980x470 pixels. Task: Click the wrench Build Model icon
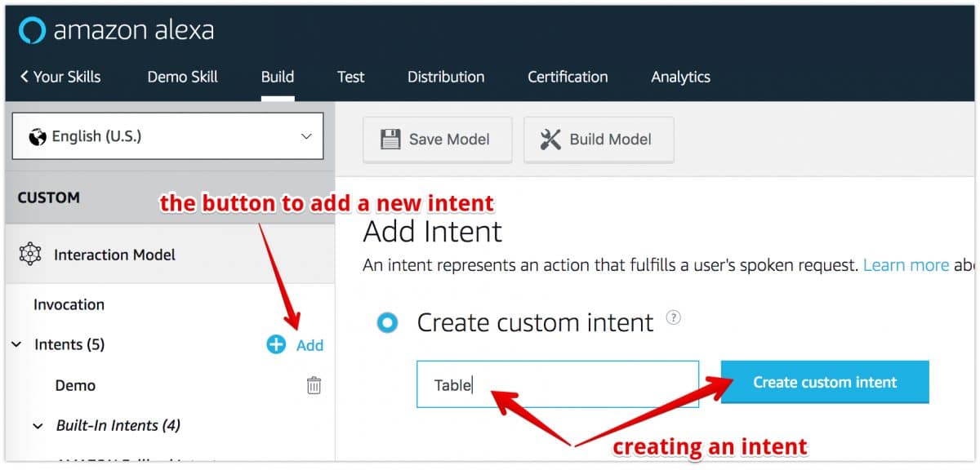coord(550,139)
